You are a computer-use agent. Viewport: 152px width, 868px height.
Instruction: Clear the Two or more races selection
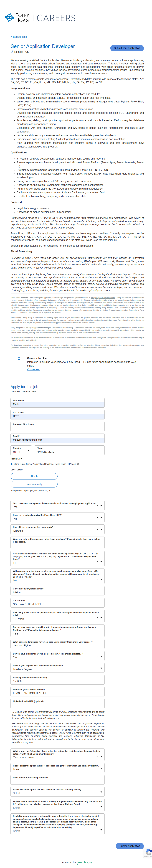coord(97,756)
